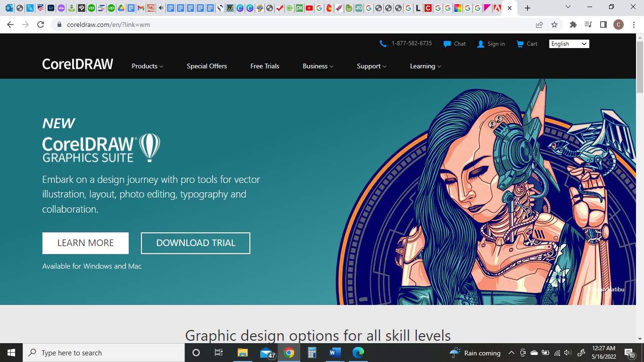Open the Google Drive browser tab
This screenshot has height=362, width=644.
click(121, 8)
